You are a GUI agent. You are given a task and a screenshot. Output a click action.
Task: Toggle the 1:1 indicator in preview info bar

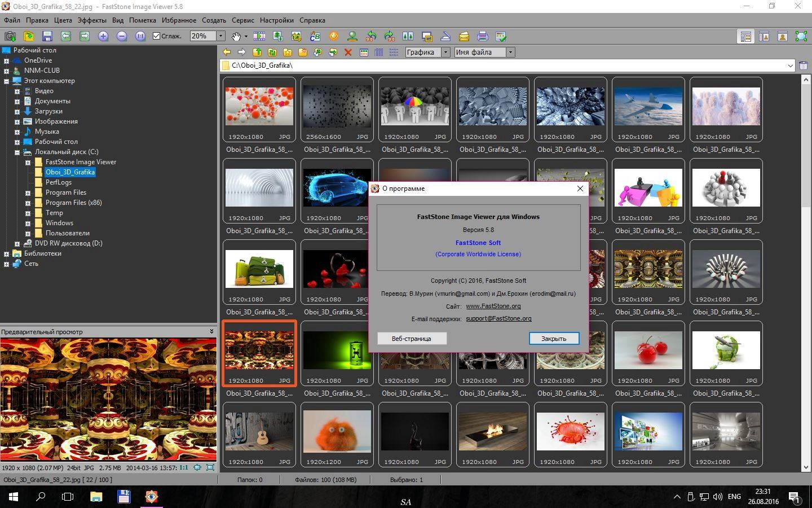(x=183, y=468)
